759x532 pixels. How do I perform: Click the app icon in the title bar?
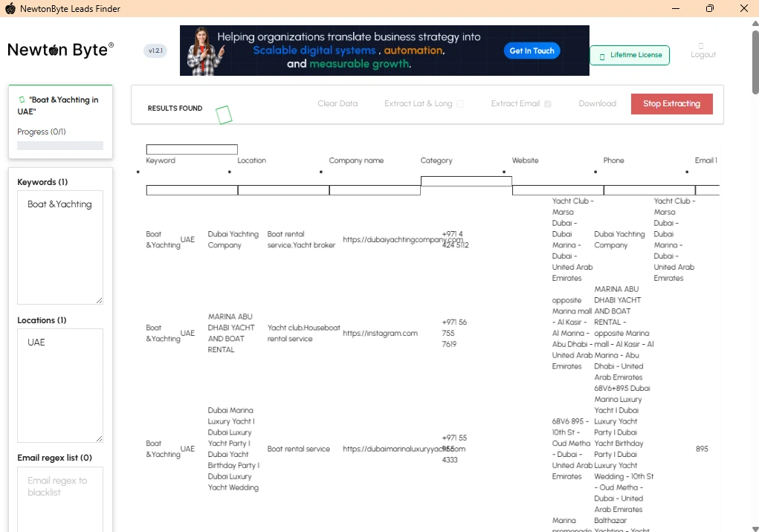pos(10,8)
